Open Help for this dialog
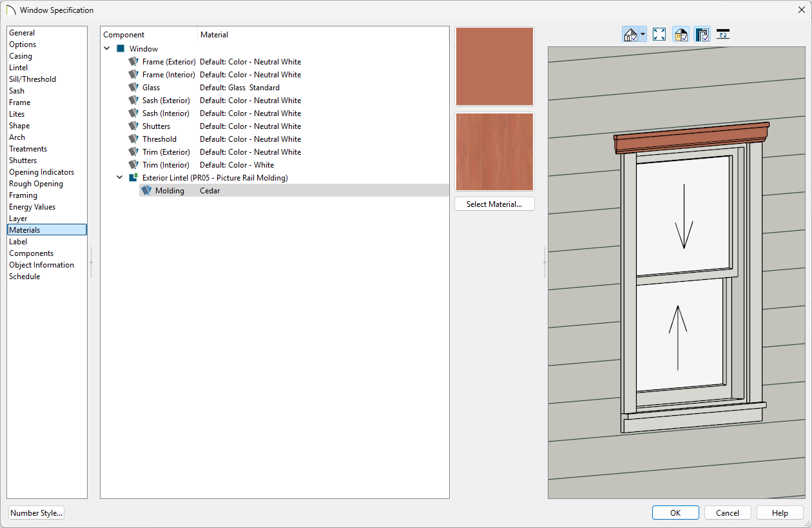The height and width of the screenshot is (528, 812). pos(780,513)
